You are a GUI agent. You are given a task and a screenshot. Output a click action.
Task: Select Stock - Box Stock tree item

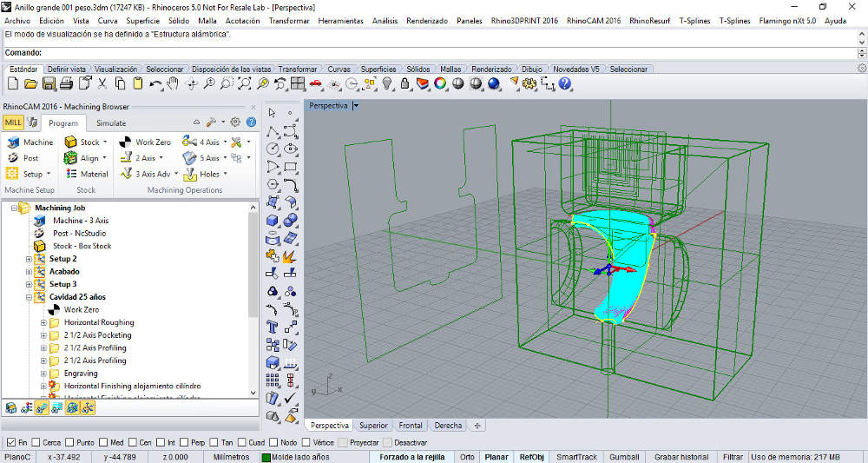pyautogui.click(x=82, y=246)
